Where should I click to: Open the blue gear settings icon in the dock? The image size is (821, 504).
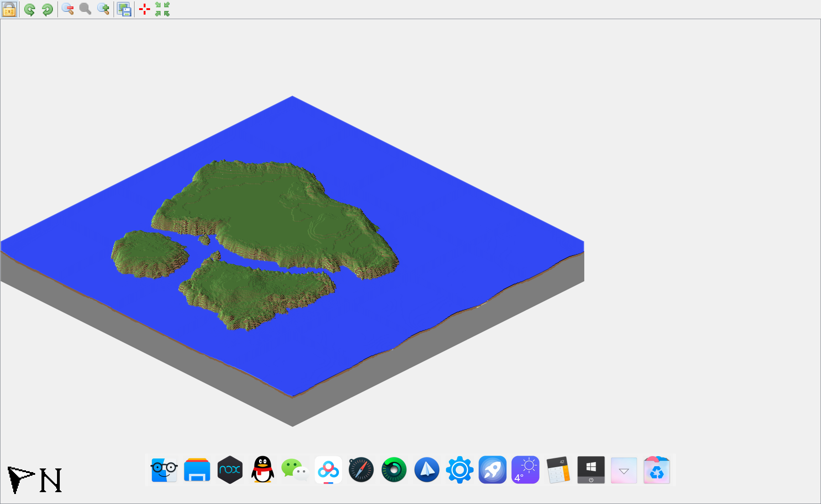click(460, 470)
